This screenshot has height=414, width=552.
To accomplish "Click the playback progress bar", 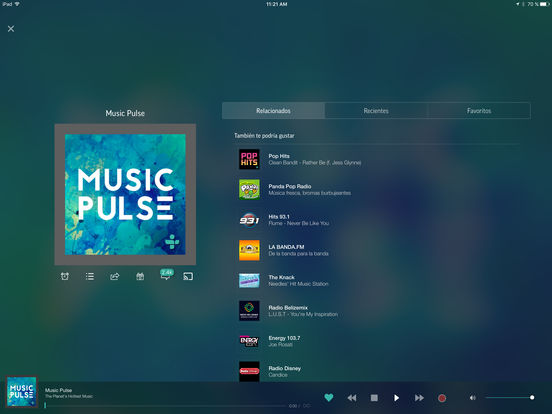I will pyautogui.click(x=165, y=406).
